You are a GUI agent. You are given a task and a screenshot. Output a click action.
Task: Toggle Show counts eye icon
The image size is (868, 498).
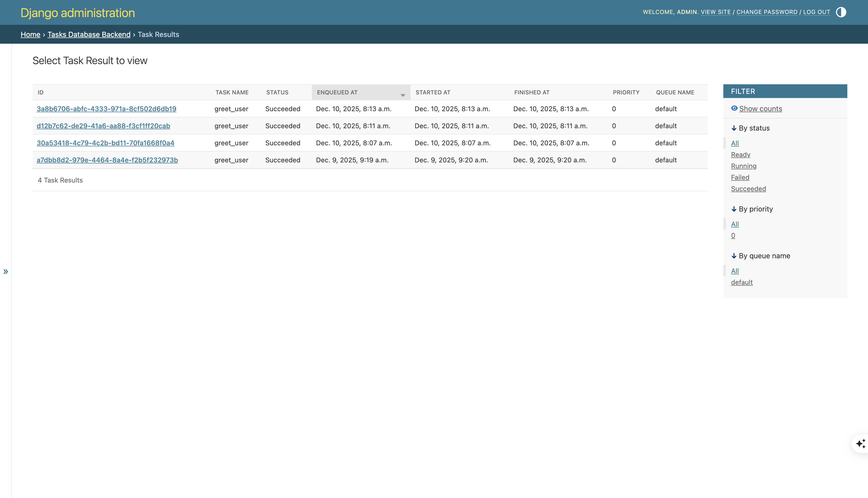point(734,108)
